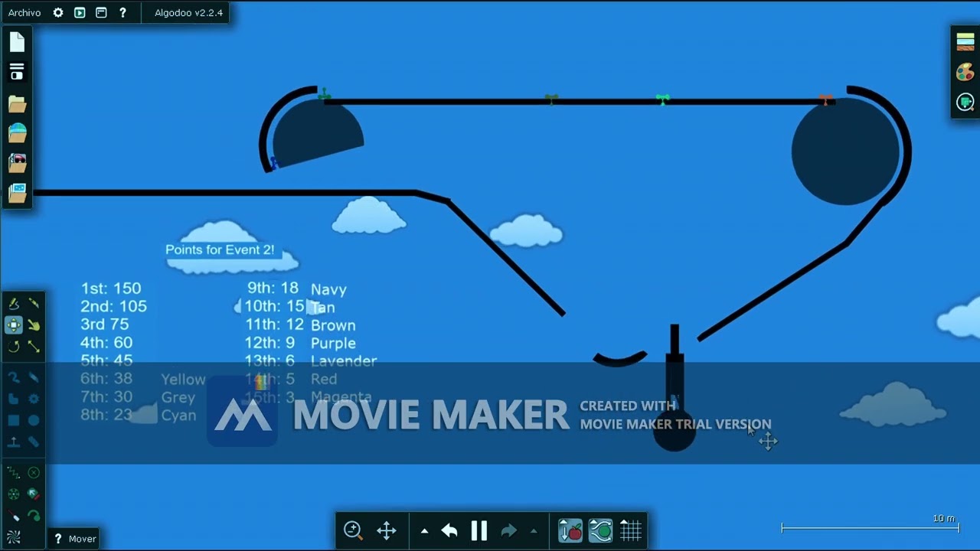Screen dimensions: 980x551
Task: Open the picture folder at bottom of sidebar
Action: 17,192
